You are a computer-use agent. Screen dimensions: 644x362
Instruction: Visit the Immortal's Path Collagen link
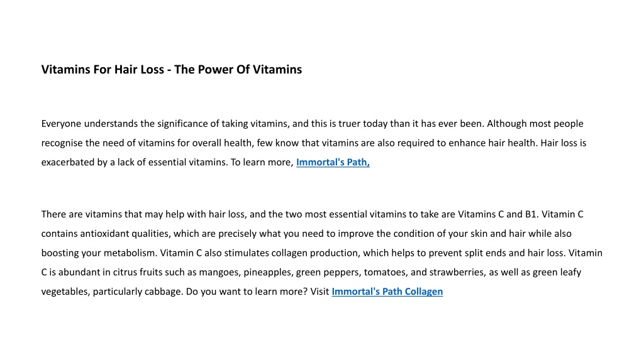point(387,292)
